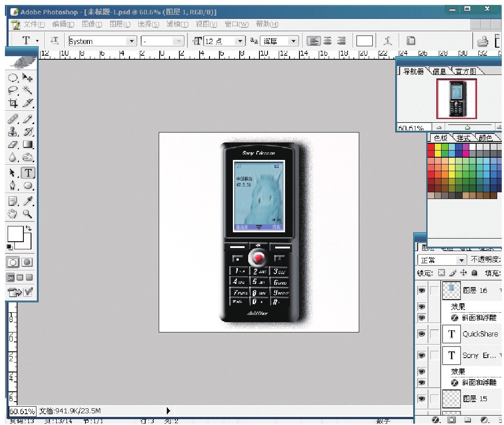Viewport: 504px width, 425px height.
Task: Switch to Quick Mask mode
Action: 27,262
